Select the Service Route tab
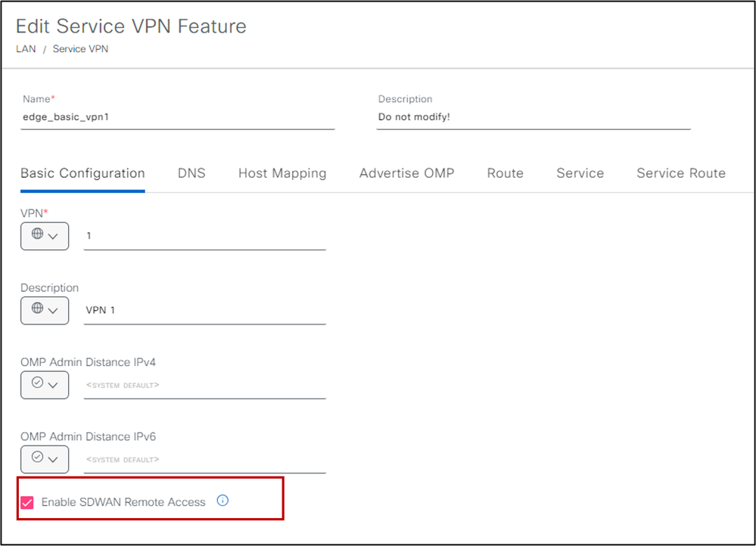 tap(681, 173)
